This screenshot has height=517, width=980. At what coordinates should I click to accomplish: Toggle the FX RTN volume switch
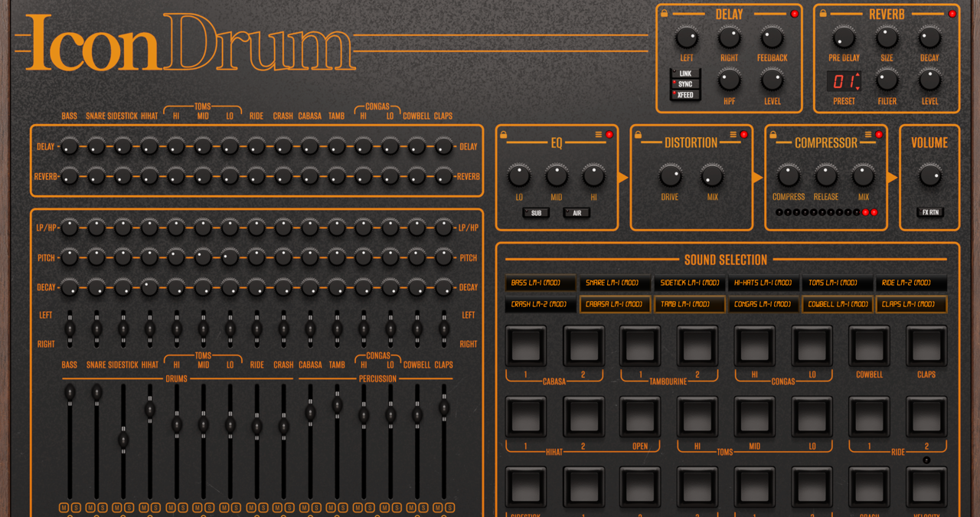(x=930, y=212)
